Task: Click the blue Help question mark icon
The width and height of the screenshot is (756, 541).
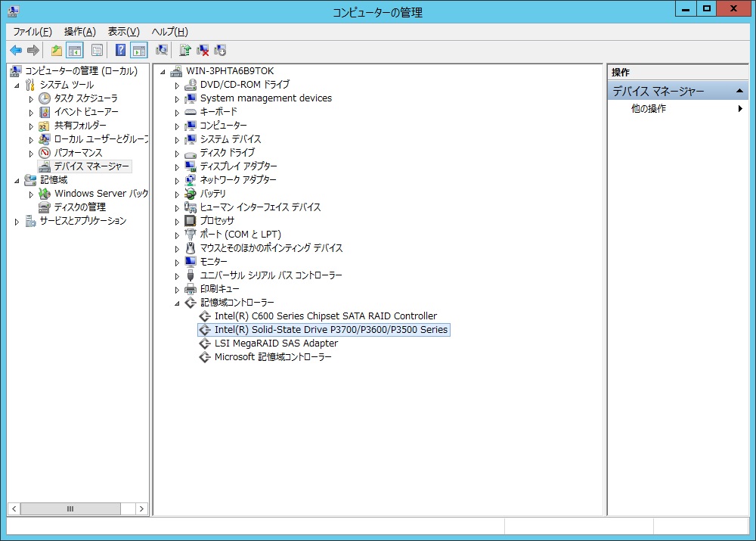Action: 120,51
